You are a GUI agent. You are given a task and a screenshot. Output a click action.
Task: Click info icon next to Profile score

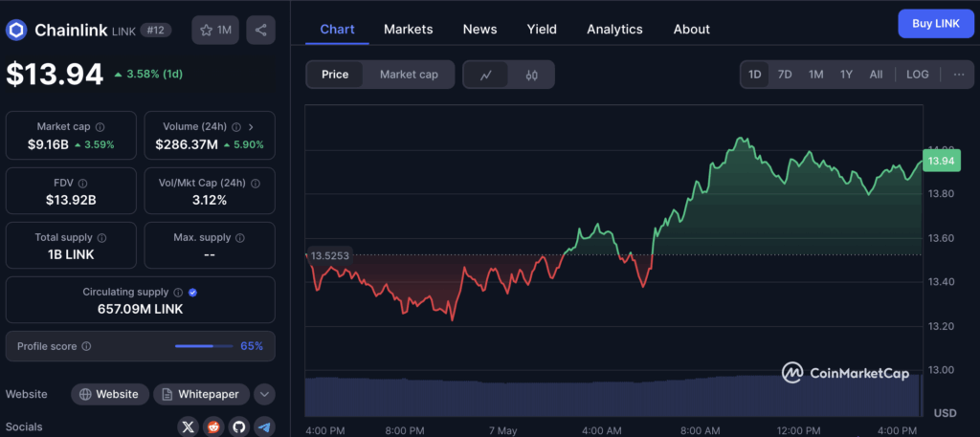click(86, 346)
